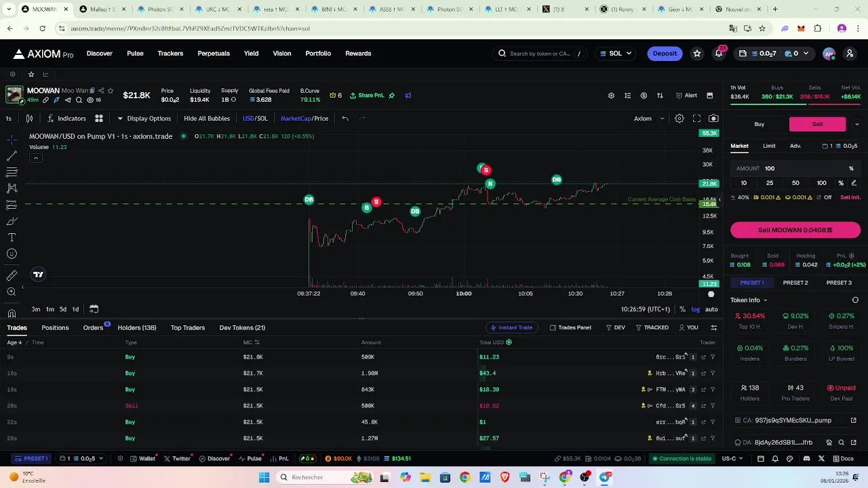Click the Deposit button
This screenshot has height=488, width=868.
665,54
